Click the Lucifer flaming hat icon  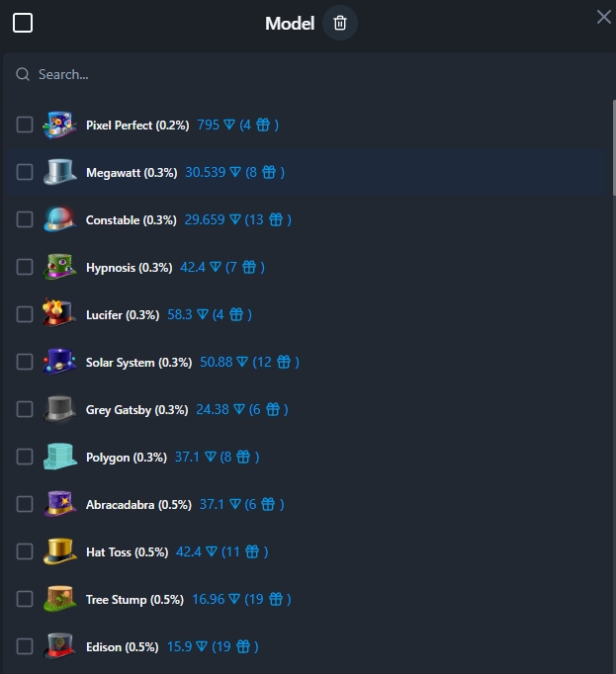(59, 314)
